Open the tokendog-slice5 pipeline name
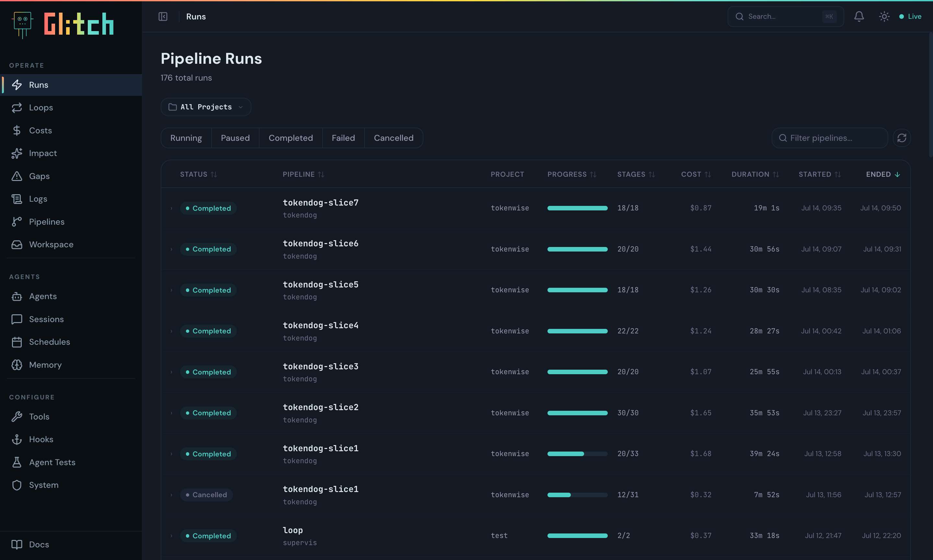This screenshot has width=933, height=560. click(x=321, y=285)
